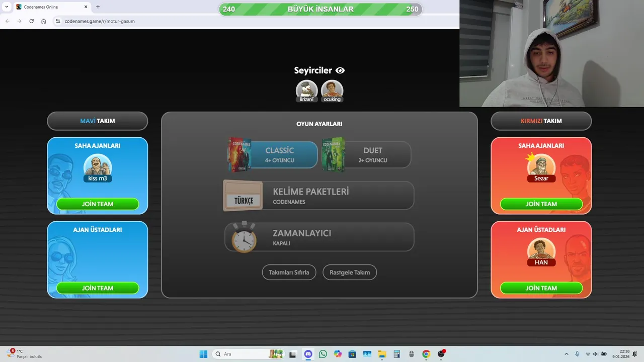This screenshot has width=644, height=362.
Task: Open OBS Studio from taskbar
Action: 441,354
